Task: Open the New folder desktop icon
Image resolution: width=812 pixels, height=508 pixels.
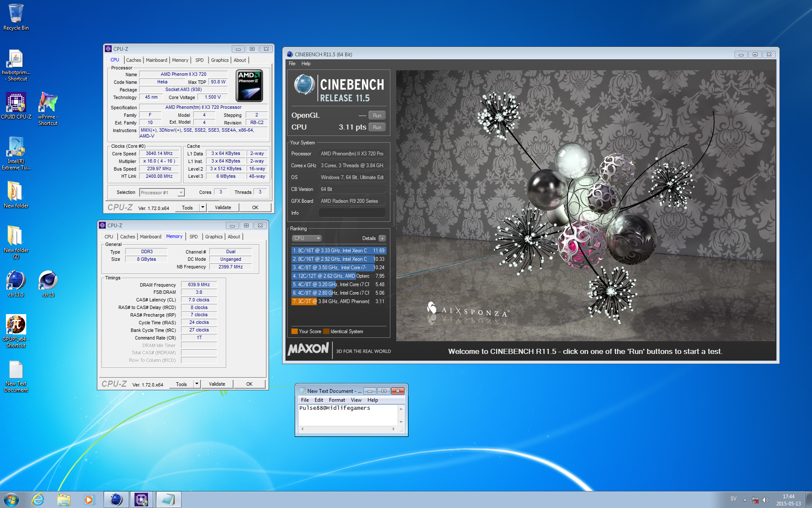Action: tap(16, 195)
